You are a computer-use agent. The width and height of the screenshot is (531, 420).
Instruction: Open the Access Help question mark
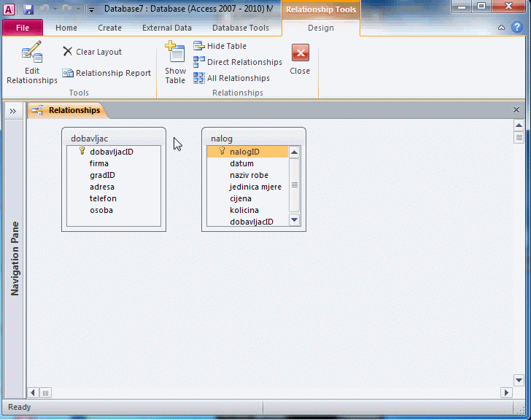pos(516,28)
